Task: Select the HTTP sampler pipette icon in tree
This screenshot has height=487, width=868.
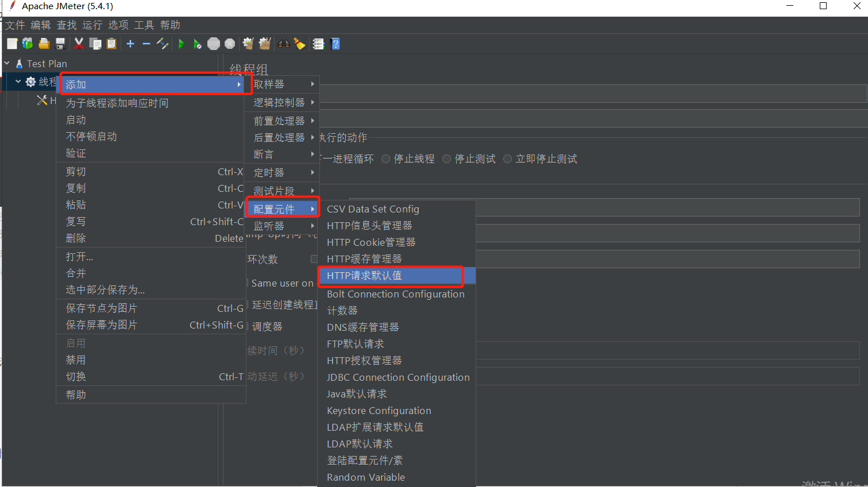Action: click(42, 101)
